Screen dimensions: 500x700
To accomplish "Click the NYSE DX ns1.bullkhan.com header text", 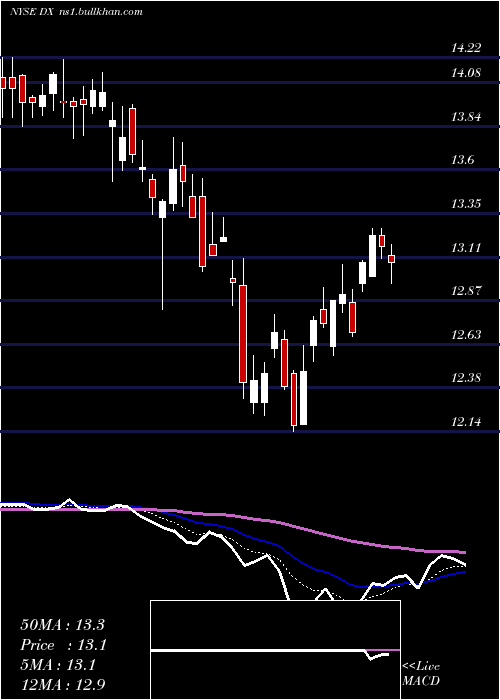I will click(76, 12).
